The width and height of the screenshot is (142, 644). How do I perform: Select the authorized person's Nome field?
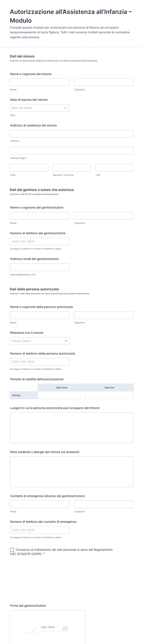click(39, 315)
